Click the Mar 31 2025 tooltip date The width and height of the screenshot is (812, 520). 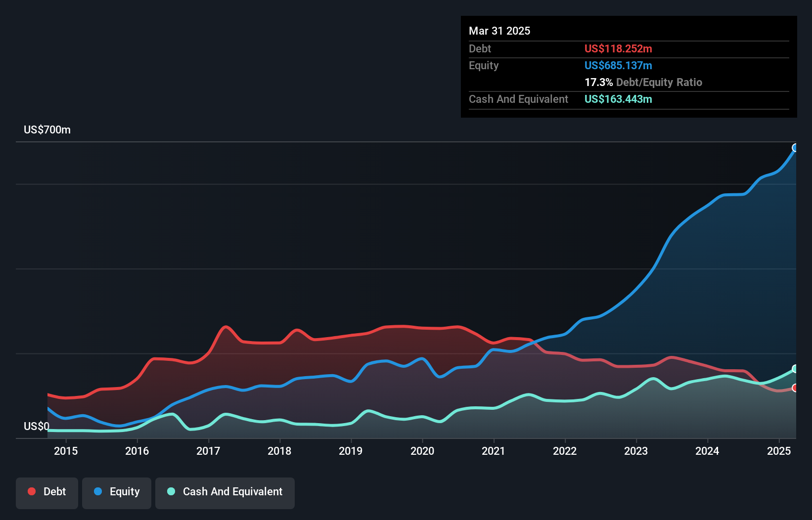[499, 31]
